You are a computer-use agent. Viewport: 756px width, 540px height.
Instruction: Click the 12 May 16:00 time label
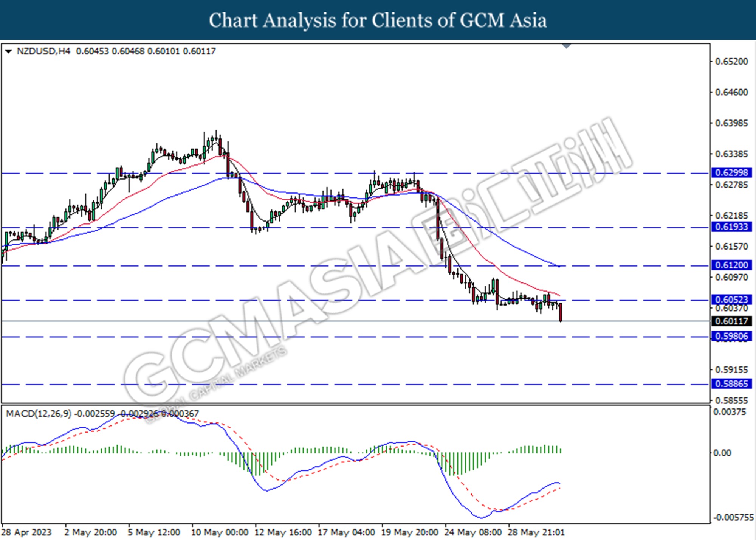coord(283,532)
